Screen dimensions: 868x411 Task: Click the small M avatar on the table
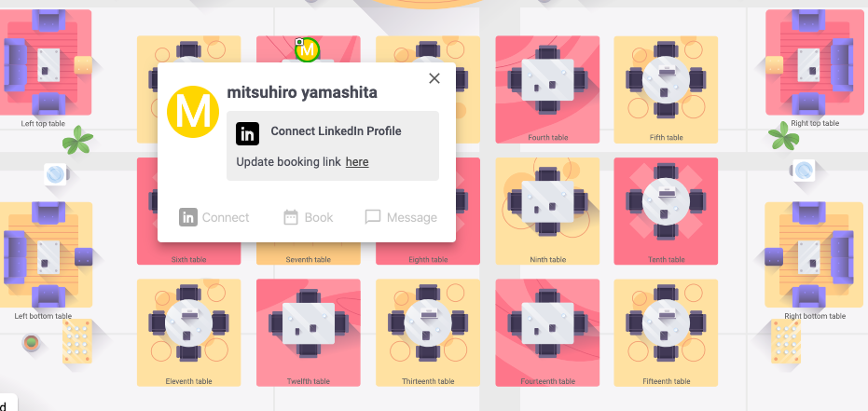pyautogui.click(x=308, y=50)
